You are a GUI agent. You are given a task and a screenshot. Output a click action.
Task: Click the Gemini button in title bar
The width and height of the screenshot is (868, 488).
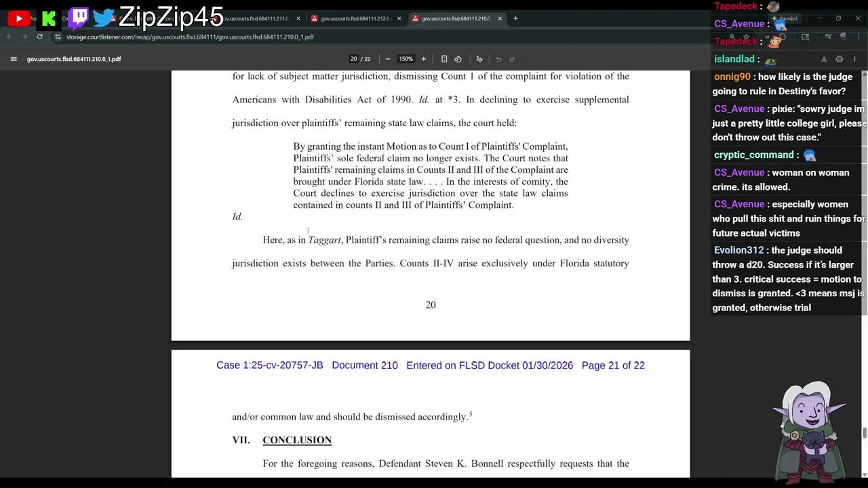point(784,18)
